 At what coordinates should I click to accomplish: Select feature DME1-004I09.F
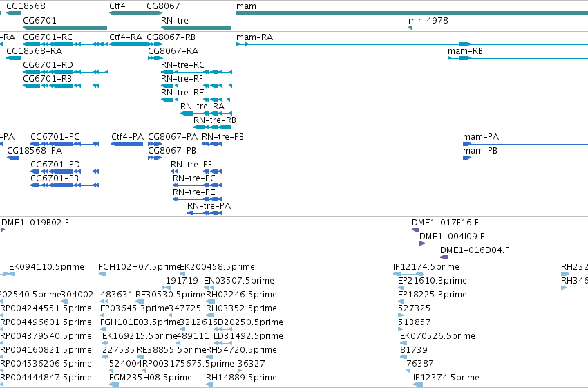point(422,243)
